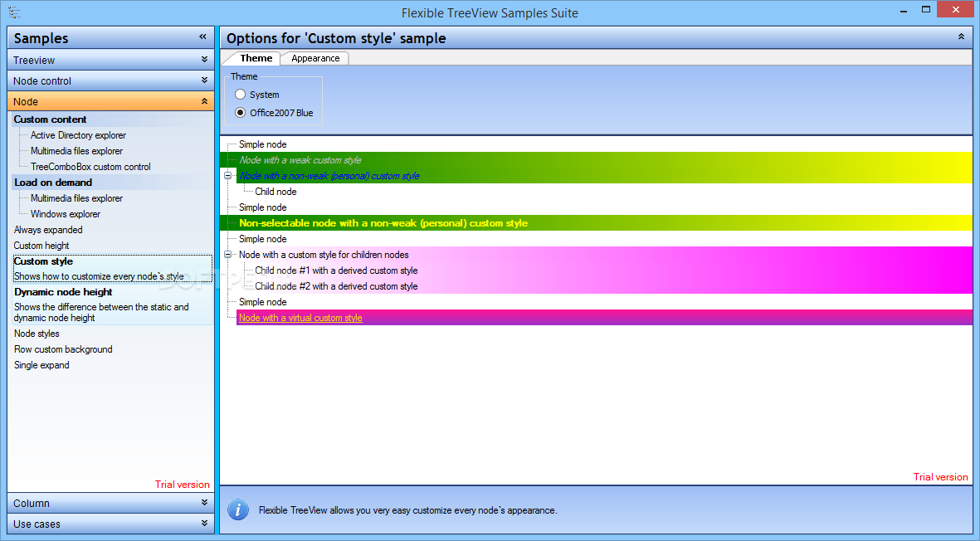
Task: Select the Single expand sample
Action: 41,365
